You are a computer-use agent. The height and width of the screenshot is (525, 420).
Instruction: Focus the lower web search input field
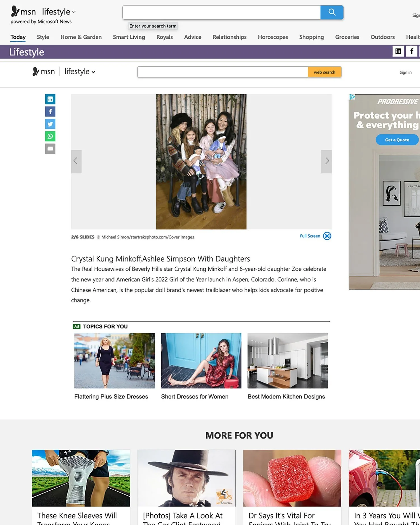223,72
